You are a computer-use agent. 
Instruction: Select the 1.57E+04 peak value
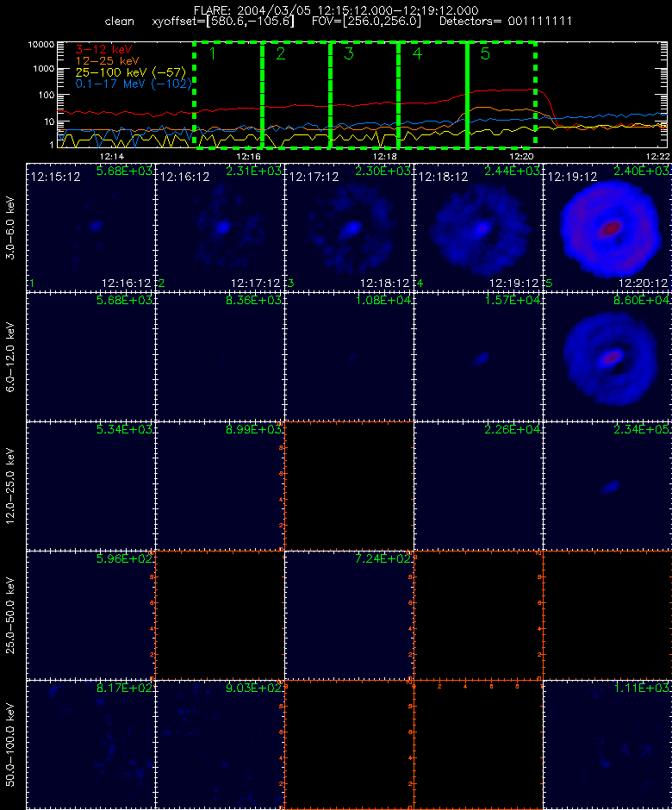coord(512,300)
